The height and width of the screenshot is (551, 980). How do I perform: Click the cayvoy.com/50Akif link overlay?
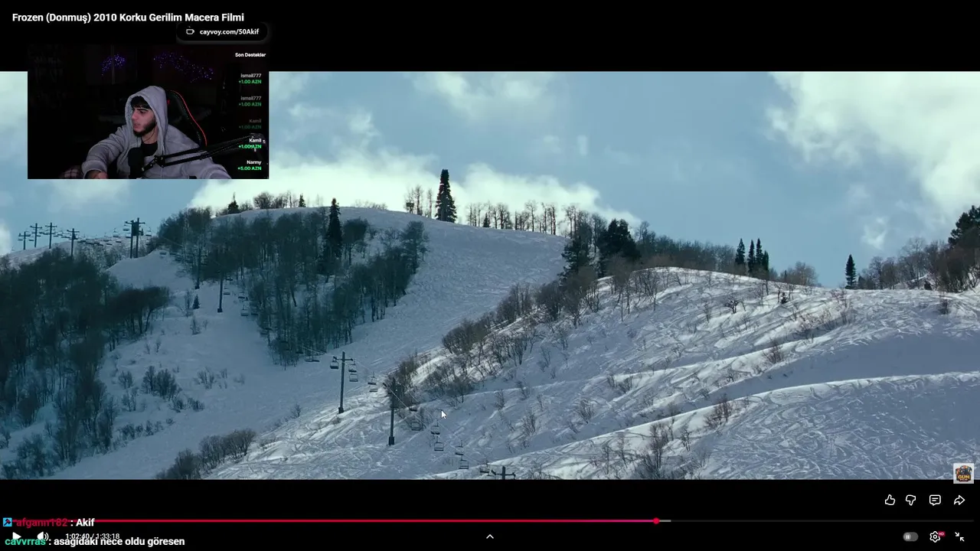tap(223, 32)
